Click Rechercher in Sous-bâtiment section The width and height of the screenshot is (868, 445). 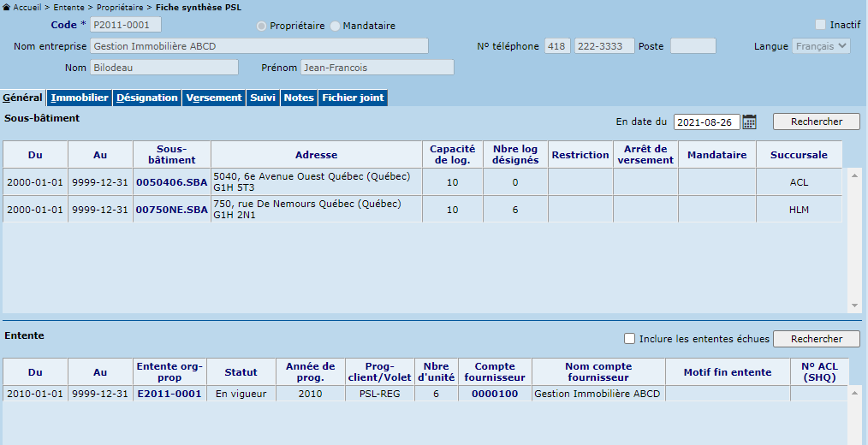(x=816, y=122)
